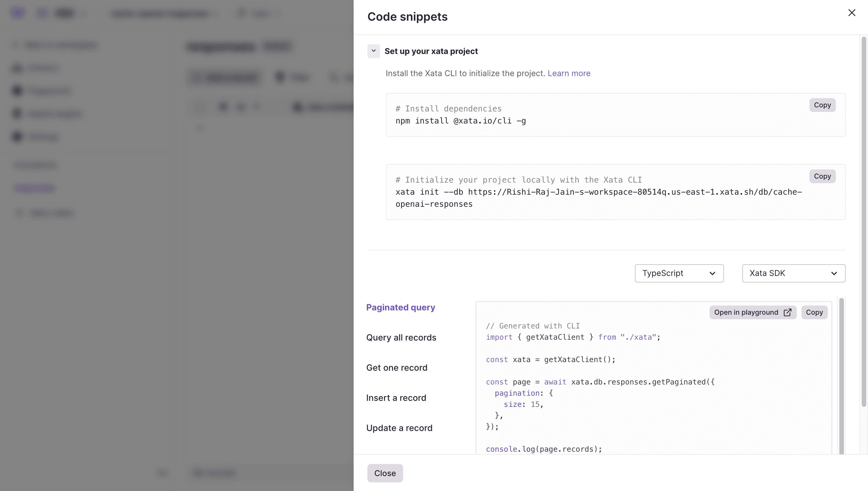868x491 pixels.
Task: Click the '// Generated with CLI' comment
Action: click(x=533, y=326)
